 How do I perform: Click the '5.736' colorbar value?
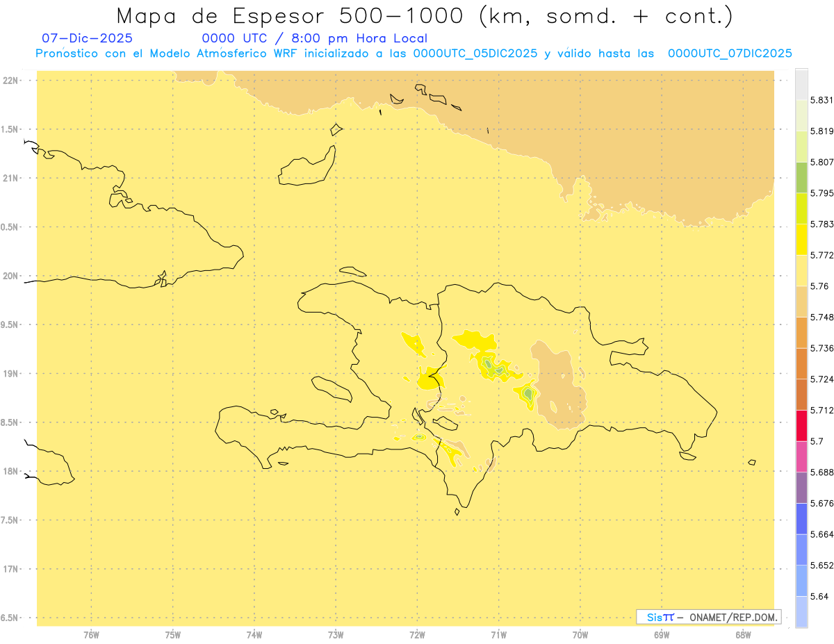point(822,348)
